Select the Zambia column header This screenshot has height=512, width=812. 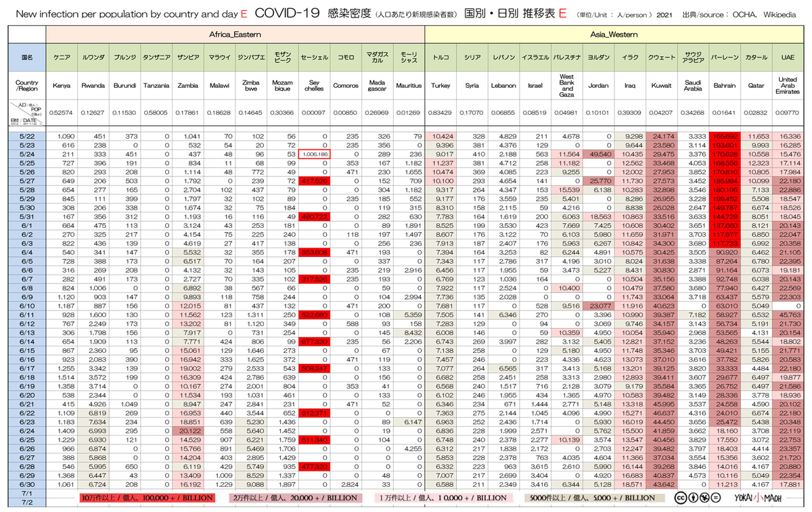coord(187,85)
